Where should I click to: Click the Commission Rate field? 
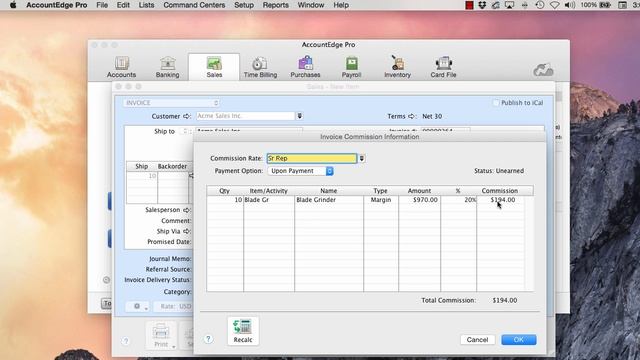[312, 158]
